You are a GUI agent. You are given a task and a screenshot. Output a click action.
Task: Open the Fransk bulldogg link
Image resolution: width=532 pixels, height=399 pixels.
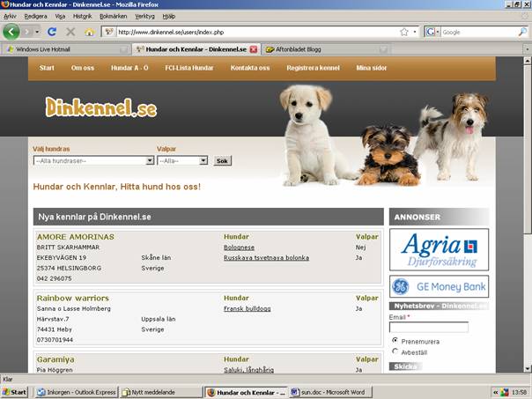(247, 309)
